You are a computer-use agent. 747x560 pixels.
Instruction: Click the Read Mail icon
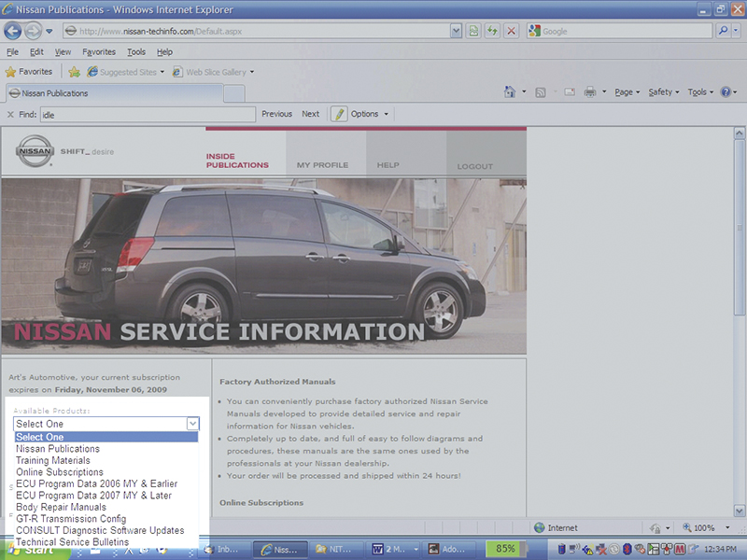[x=570, y=91]
